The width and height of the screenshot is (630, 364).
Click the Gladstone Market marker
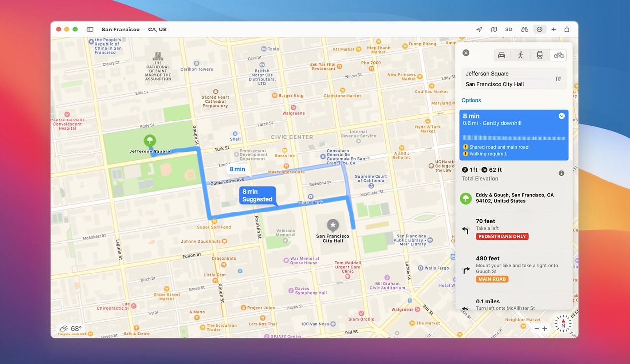(x=342, y=90)
